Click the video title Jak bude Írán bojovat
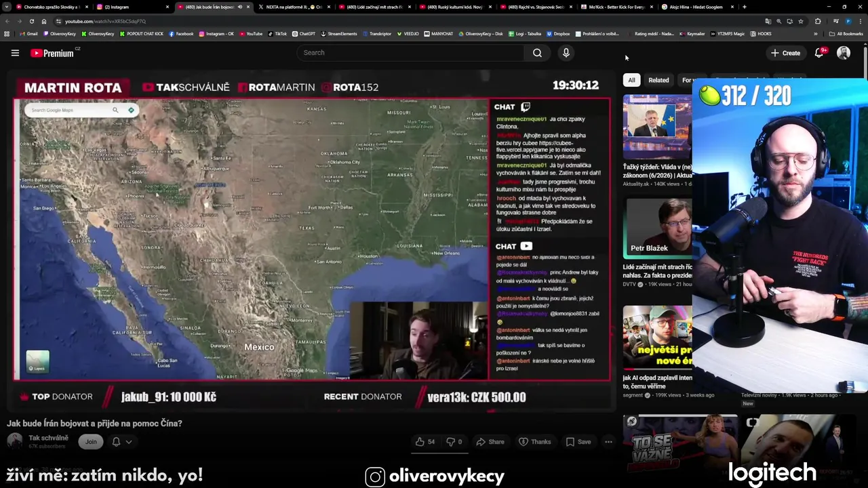 tap(94, 424)
